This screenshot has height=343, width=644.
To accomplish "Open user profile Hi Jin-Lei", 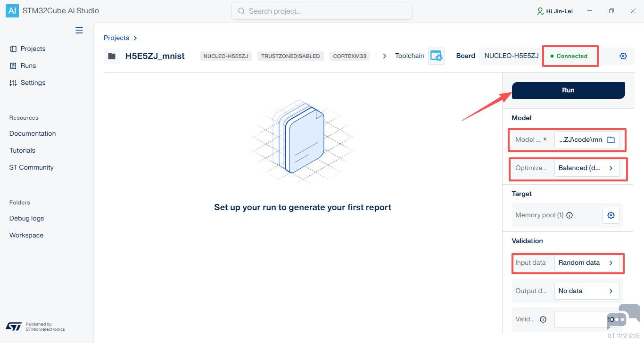I will coord(555,11).
